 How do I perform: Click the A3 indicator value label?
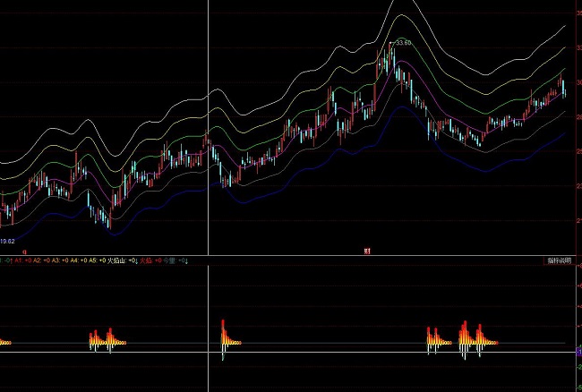pyautogui.click(x=55, y=260)
